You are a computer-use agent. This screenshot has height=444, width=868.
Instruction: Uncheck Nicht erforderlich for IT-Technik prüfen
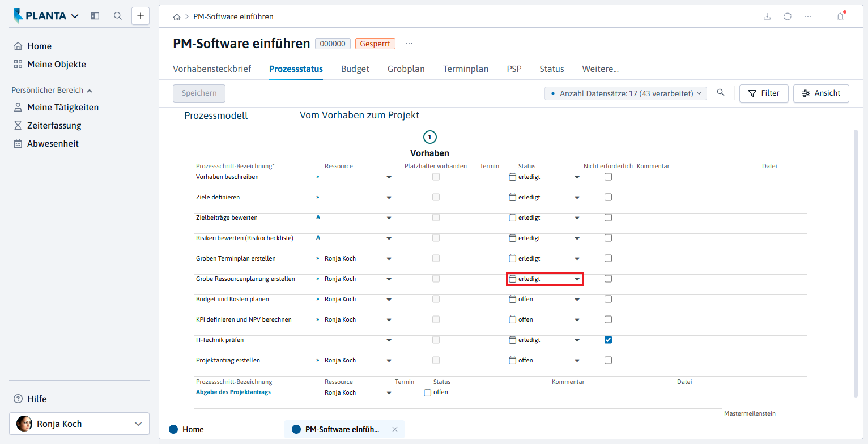(608, 340)
